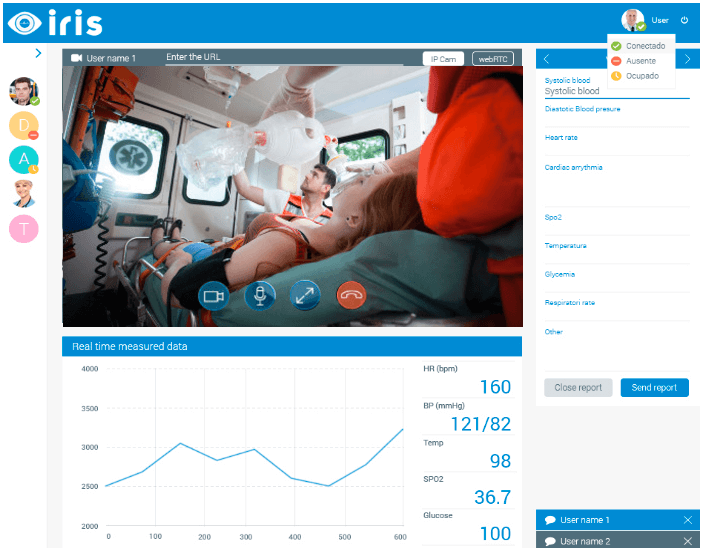Select the teal A contact avatar
703x551 pixels.
23,159
